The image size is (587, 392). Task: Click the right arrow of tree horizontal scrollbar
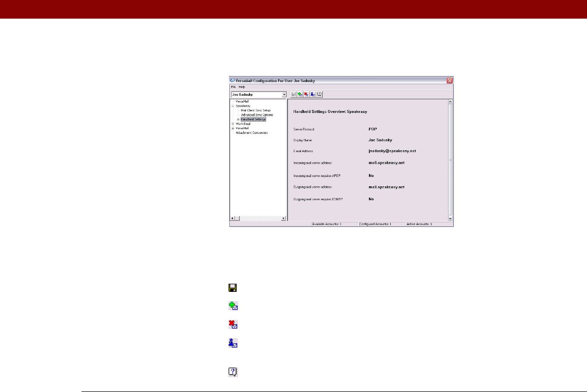(283, 219)
